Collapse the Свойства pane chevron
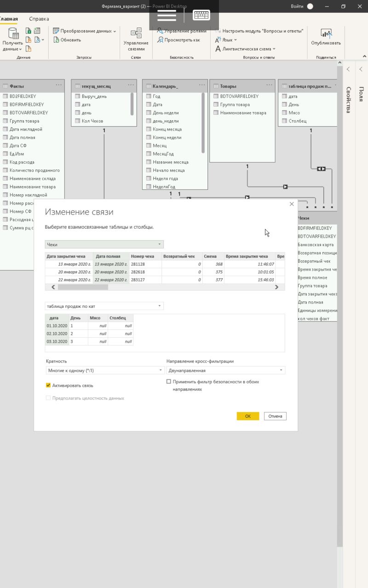 tap(348, 69)
